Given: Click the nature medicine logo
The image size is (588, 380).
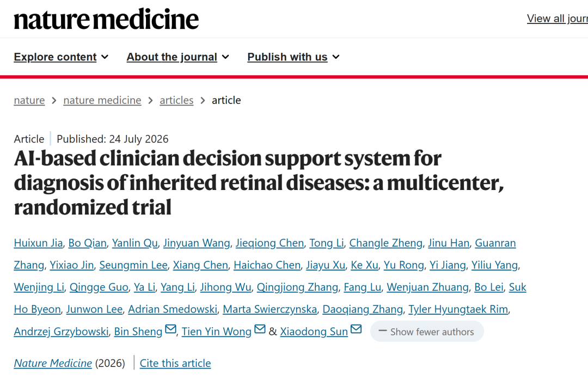Looking at the screenshot, I should (x=106, y=19).
